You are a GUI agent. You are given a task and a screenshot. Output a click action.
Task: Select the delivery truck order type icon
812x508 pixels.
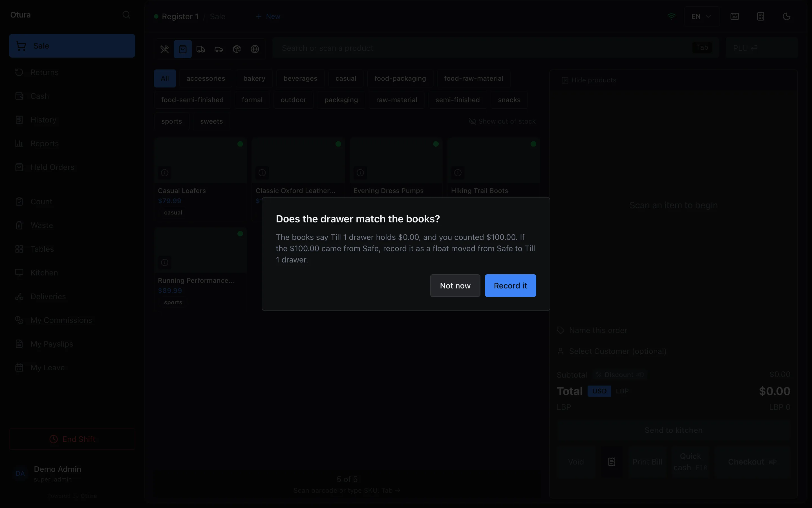(201, 49)
